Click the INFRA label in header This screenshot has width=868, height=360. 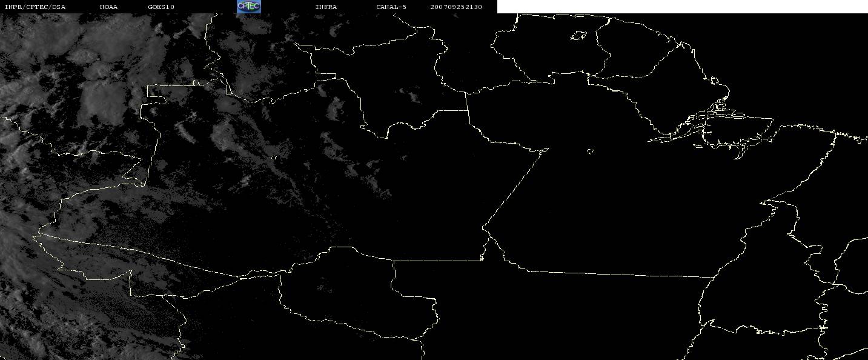click(326, 7)
